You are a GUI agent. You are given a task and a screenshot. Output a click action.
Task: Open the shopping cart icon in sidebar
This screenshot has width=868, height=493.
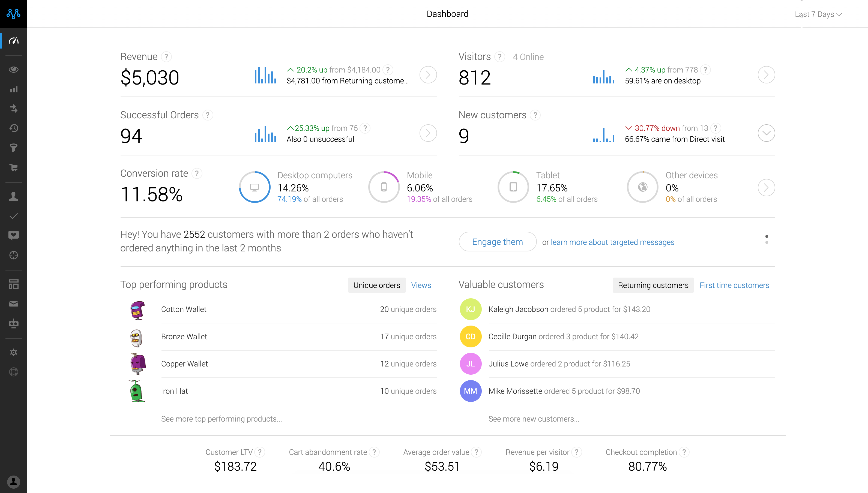click(14, 168)
